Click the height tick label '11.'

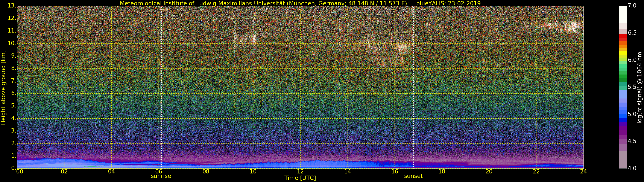[12, 31]
